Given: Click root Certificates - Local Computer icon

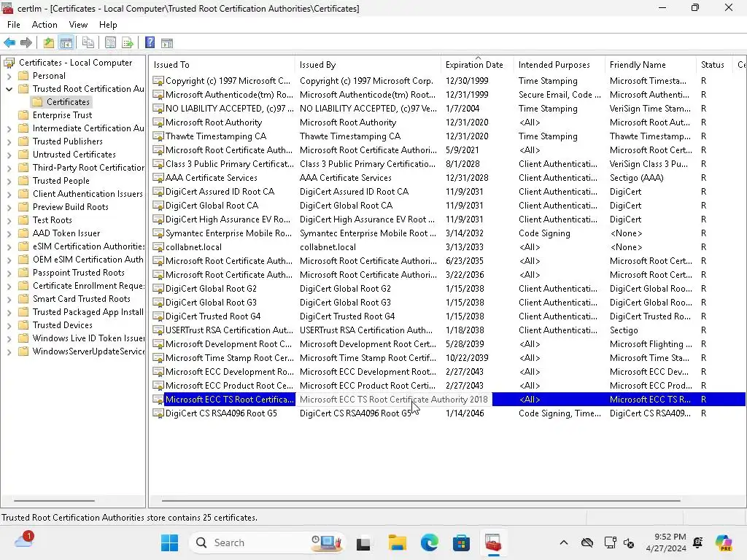Looking at the screenshot, I should [9, 63].
